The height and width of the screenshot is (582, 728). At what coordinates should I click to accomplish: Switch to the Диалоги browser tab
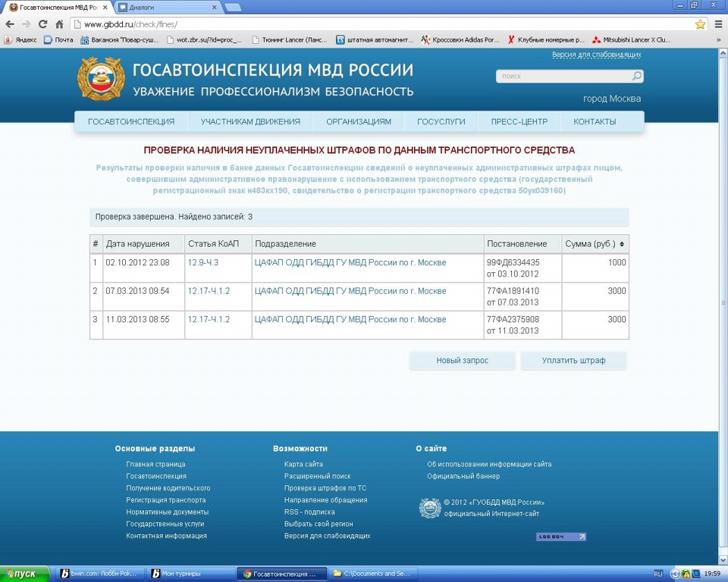[166, 8]
